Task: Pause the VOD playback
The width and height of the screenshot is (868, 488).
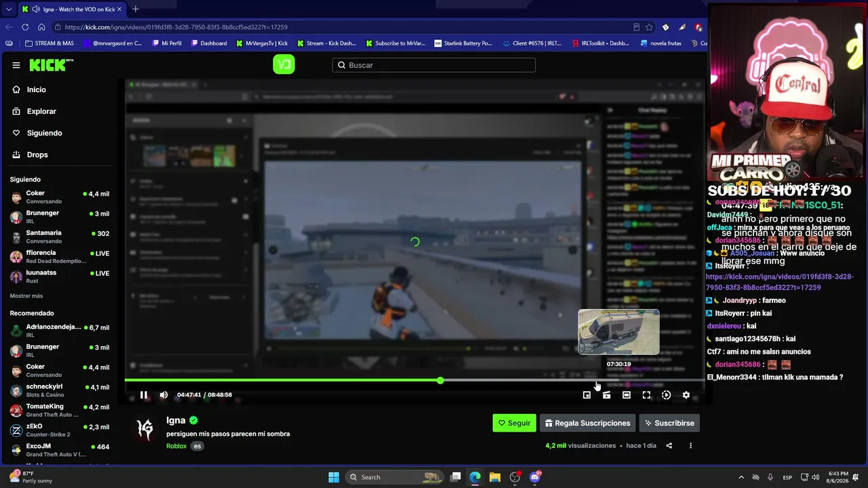Action: point(144,395)
